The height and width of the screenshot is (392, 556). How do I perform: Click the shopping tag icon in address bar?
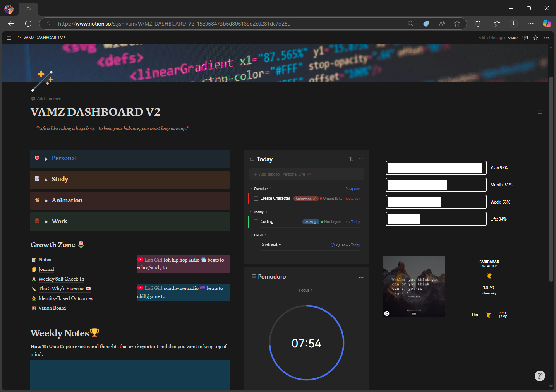tap(426, 24)
